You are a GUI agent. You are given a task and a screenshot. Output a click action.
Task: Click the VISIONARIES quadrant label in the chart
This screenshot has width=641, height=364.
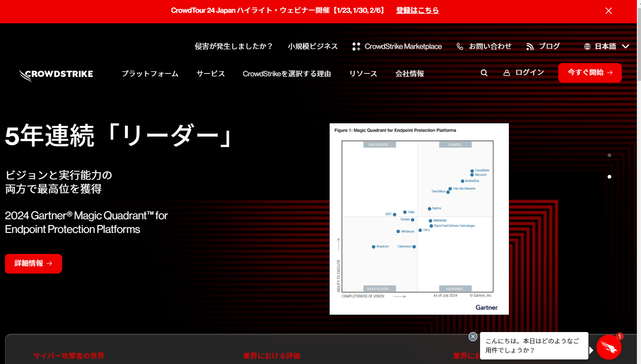[x=454, y=289]
